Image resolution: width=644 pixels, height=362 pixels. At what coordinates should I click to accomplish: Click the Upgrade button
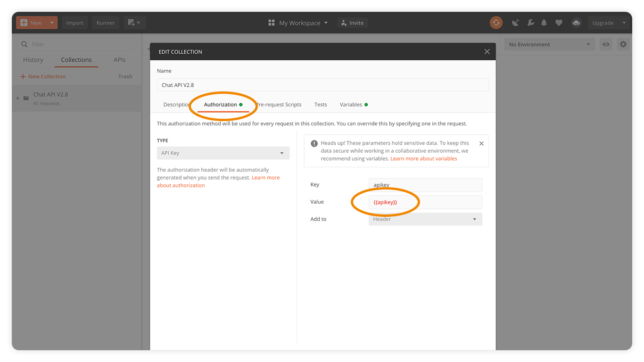click(603, 23)
